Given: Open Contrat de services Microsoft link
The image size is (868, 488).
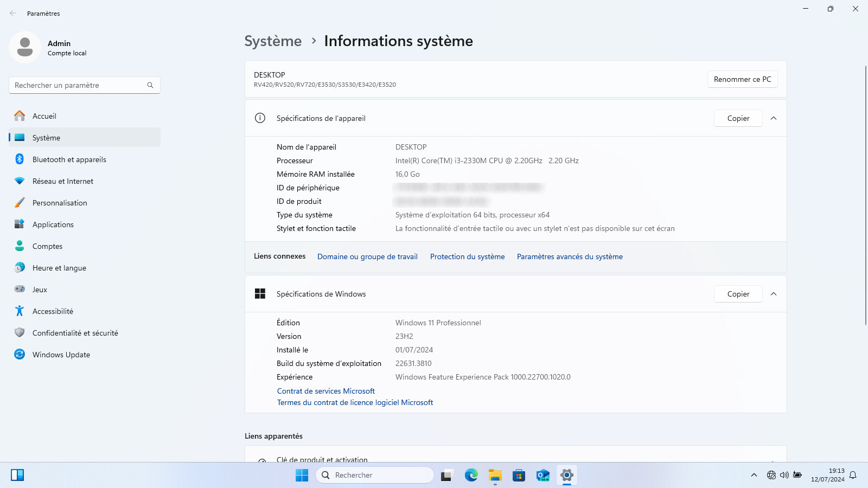Looking at the screenshot, I should [x=325, y=391].
